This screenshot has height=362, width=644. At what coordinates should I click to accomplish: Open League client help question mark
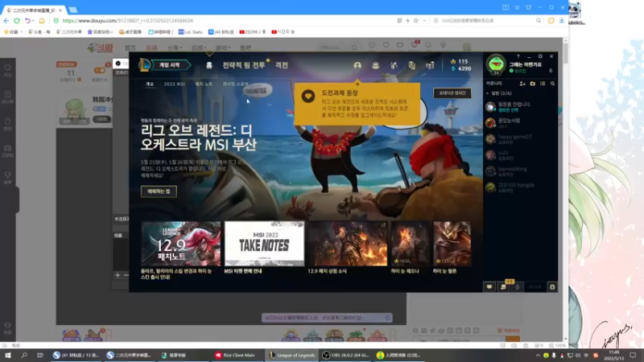click(518, 56)
